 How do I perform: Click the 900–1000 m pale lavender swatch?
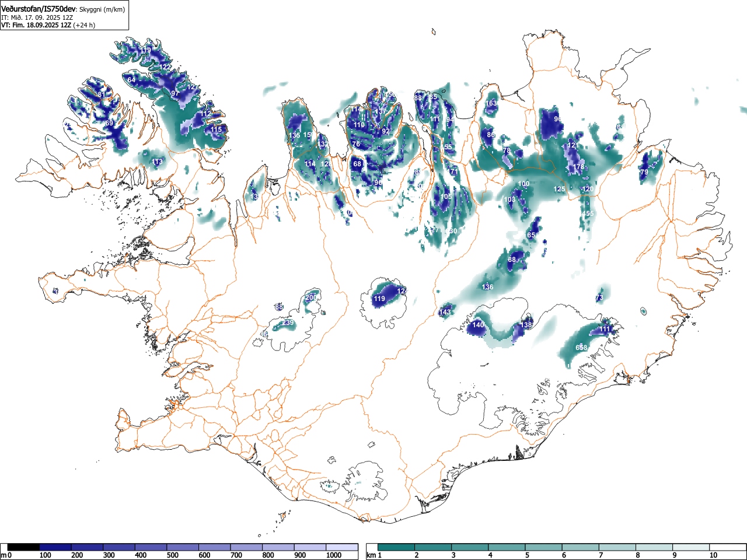pos(310,547)
